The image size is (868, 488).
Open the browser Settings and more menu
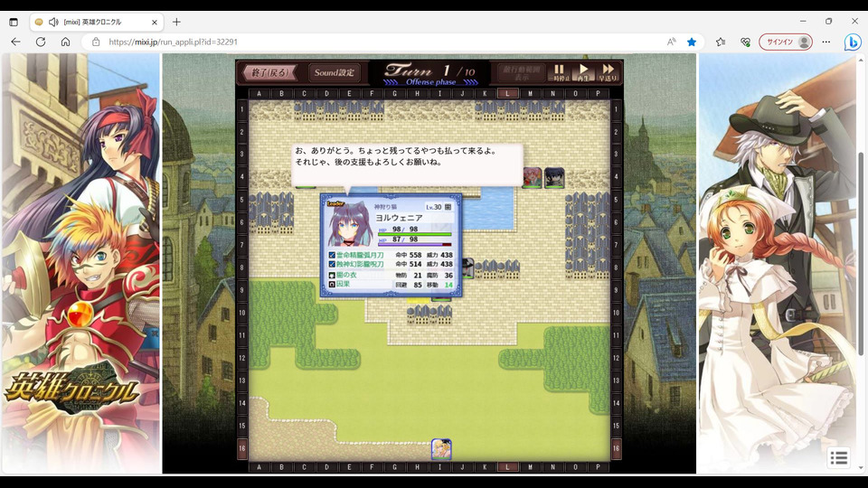click(x=826, y=42)
